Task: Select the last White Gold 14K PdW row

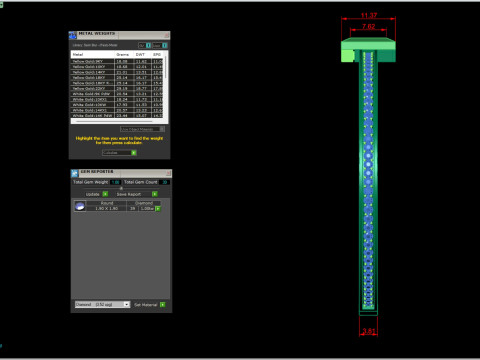Action: [117, 116]
